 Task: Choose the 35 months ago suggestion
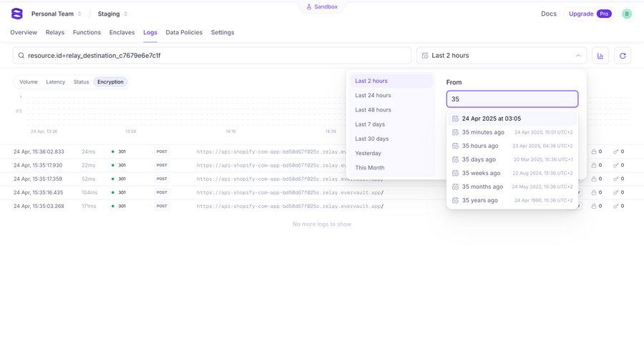(512, 187)
